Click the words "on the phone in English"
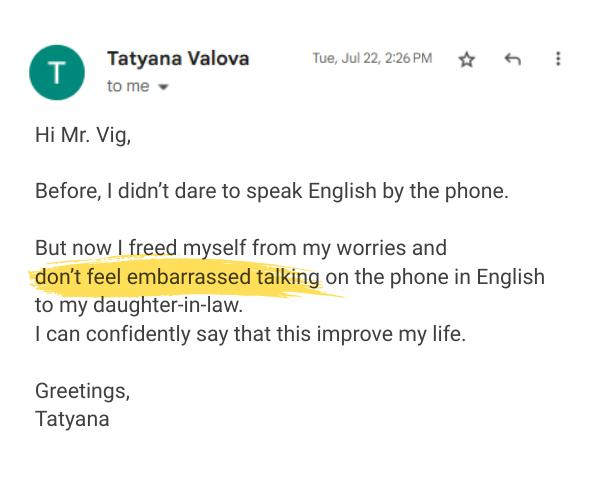The height and width of the screenshot is (480, 600). [x=435, y=276]
